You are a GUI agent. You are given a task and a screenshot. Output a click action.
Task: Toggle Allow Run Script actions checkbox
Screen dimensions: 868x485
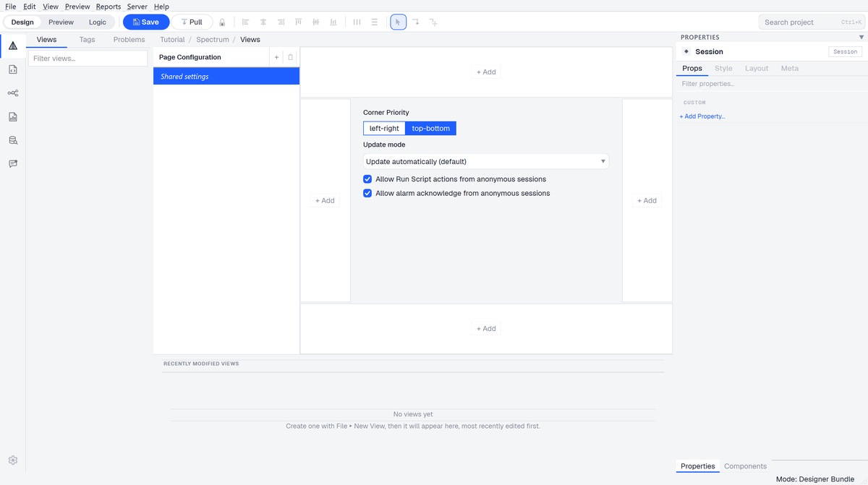pyautogui.click(x=367, y=179)
